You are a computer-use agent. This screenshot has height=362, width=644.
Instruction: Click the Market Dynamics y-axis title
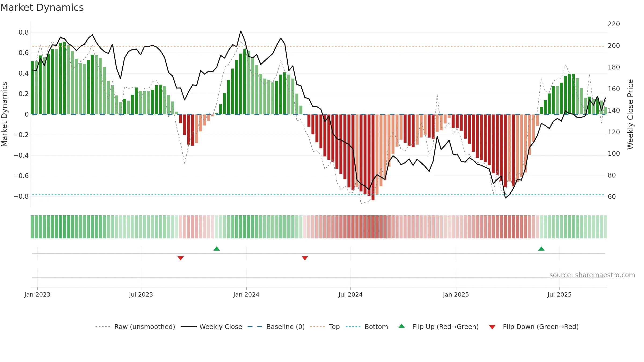click(4, 114)
